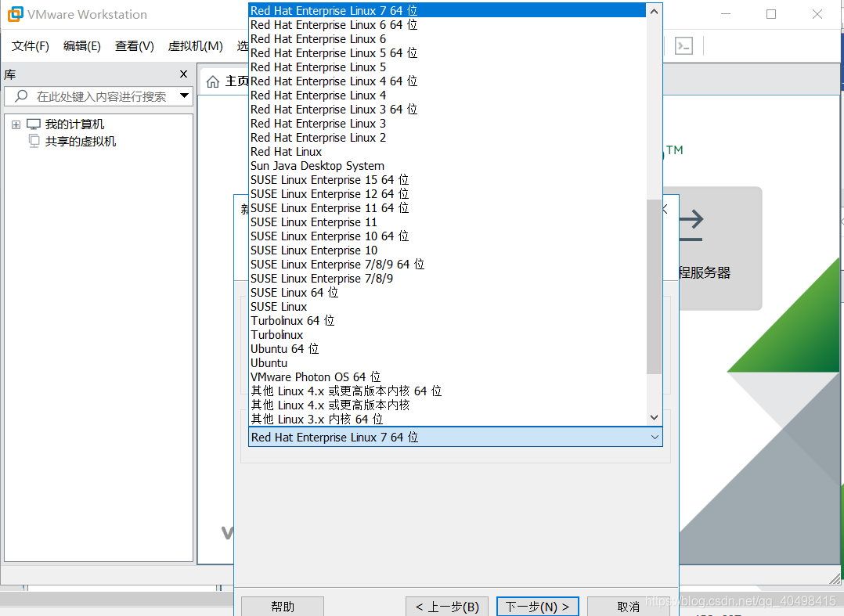The width and height of the screenshot is (844, 616).
Task: Select the Red Hat Linux entry
Action: tap(447, 152)
